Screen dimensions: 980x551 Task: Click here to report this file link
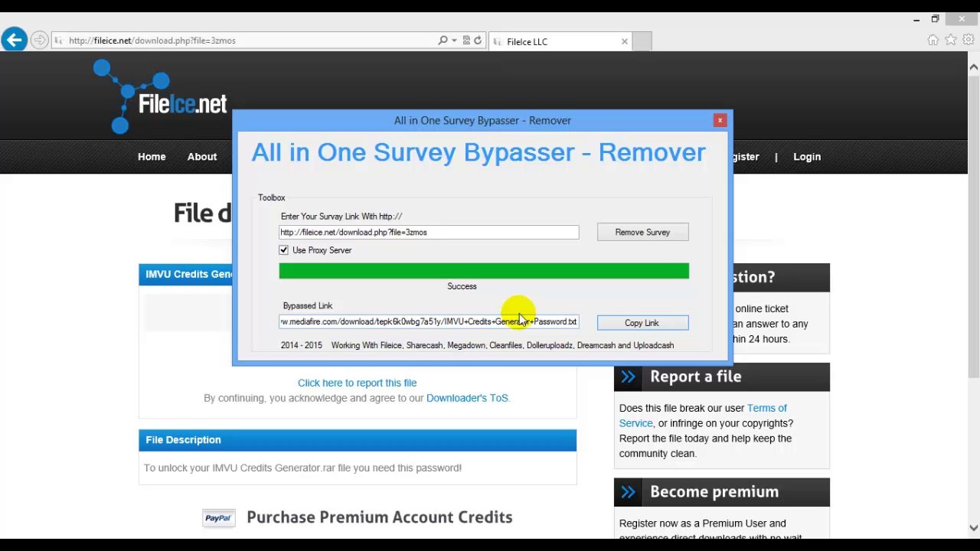pyautogui.click(x=357, y=383)
